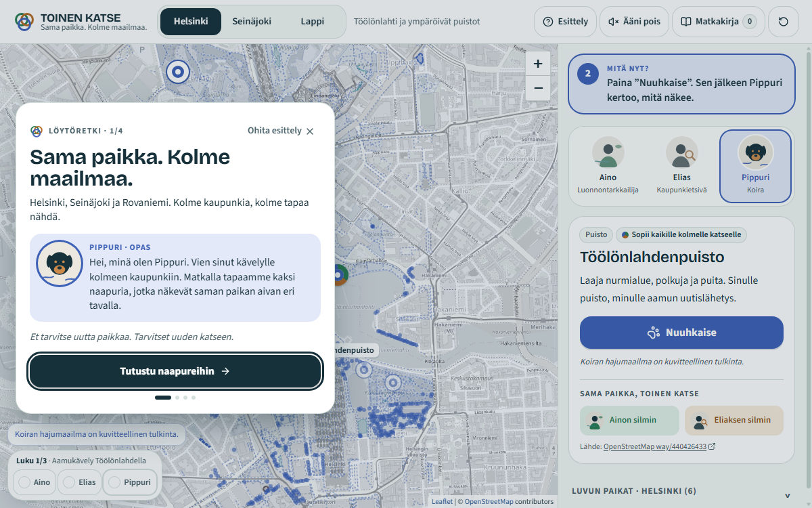Image resolution: width=812 pixels, height=508 pixels.
Task: Zoom out the map with minus
Action: coord(538,88)
